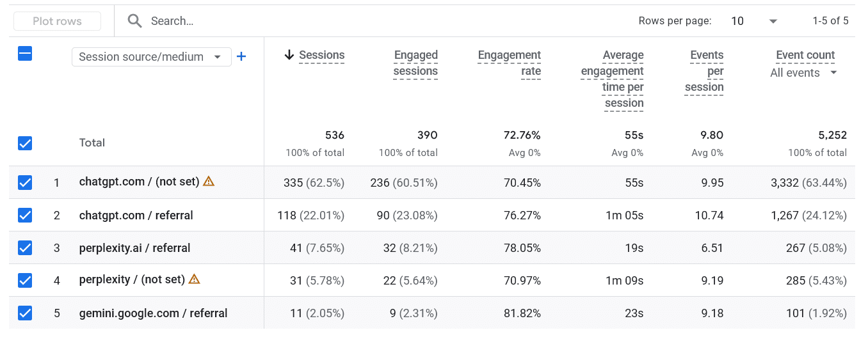Sort by Events per session header
The height and width of the screenshot is (337, 868).
pos(704,71)
